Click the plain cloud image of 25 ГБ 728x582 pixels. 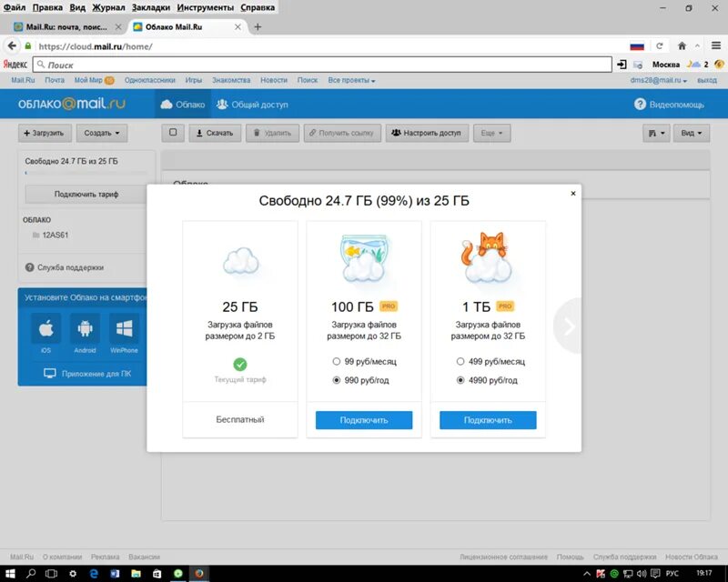[240, 261]
